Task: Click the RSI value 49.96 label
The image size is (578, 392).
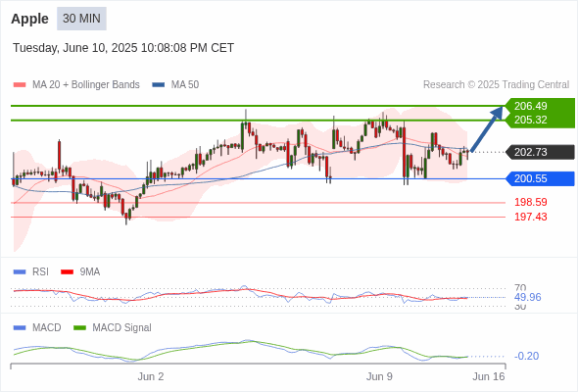Action: coord(527,297)
